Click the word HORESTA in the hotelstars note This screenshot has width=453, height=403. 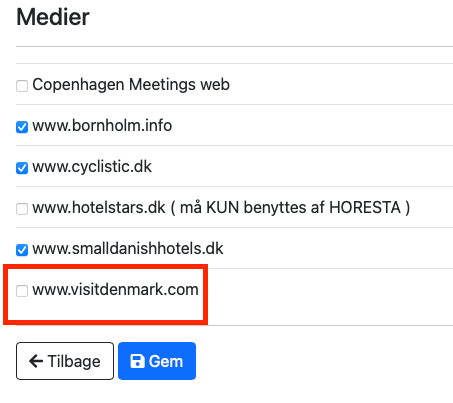(x=365, y=208)
